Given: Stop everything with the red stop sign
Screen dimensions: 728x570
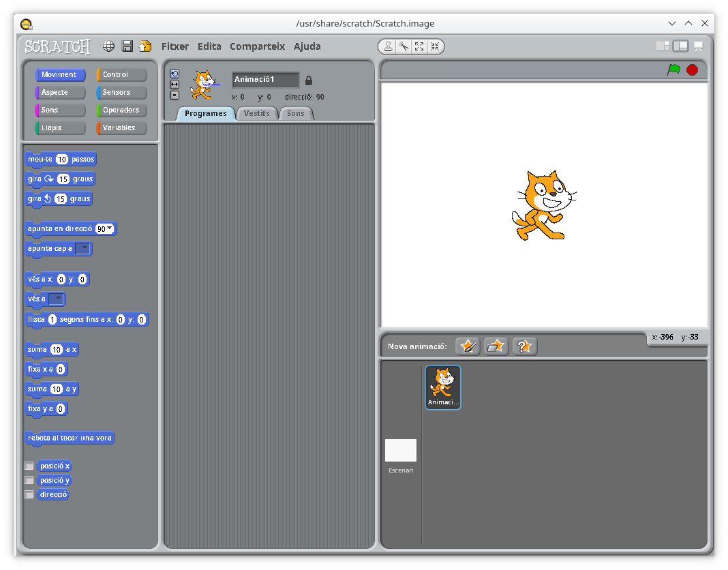Looking at the screenshot, I should coord(693,70).
